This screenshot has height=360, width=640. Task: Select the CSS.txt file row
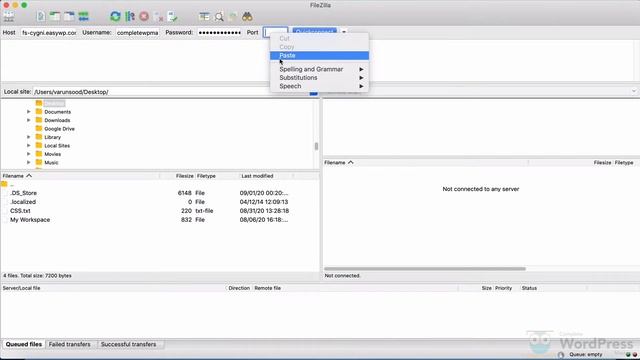(160, 211)
